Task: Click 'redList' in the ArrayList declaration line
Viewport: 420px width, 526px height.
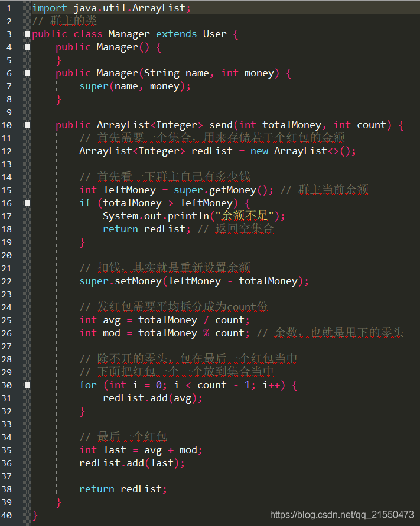Action: point(212,151)
